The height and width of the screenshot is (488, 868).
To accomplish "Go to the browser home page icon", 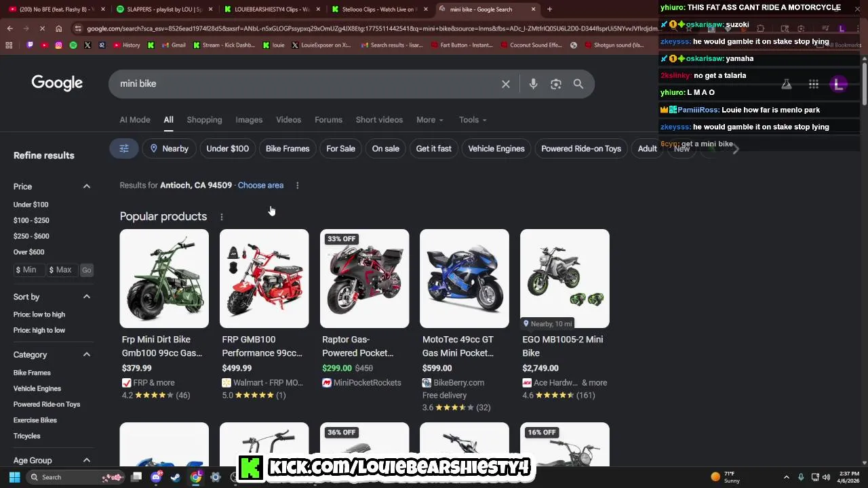I will 59,28.
